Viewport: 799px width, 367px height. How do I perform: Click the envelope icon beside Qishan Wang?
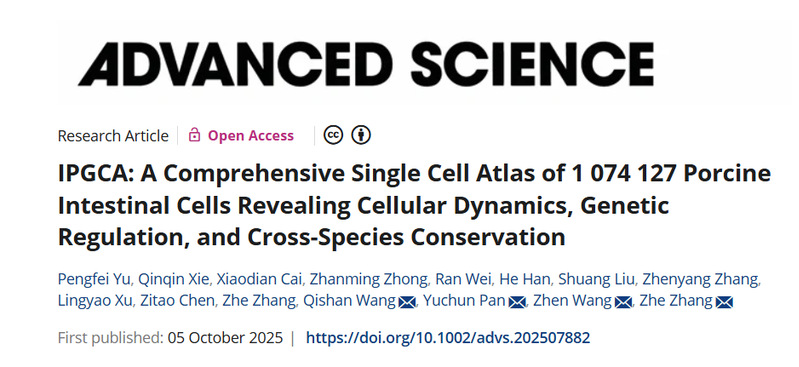pyautogui.click(x=407, y=302)
